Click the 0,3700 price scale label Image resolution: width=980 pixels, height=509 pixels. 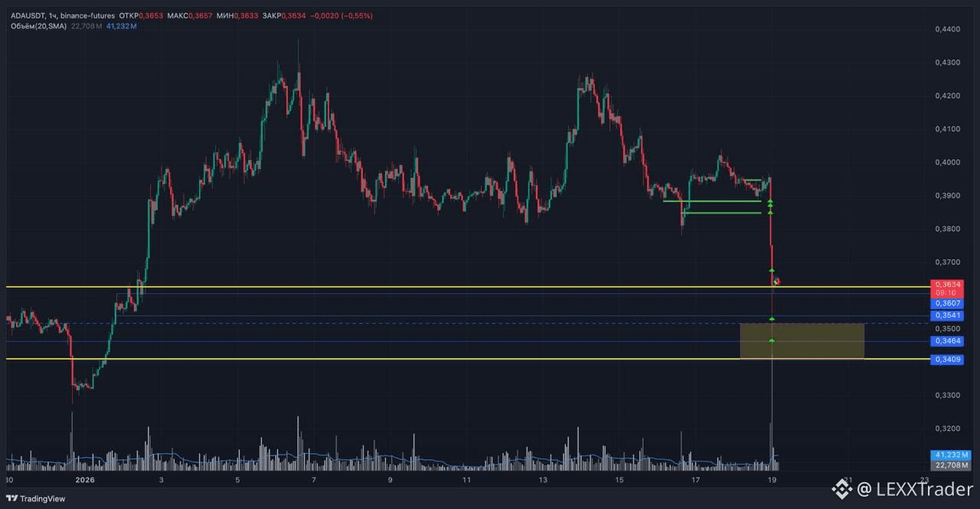tap(947, 263)
